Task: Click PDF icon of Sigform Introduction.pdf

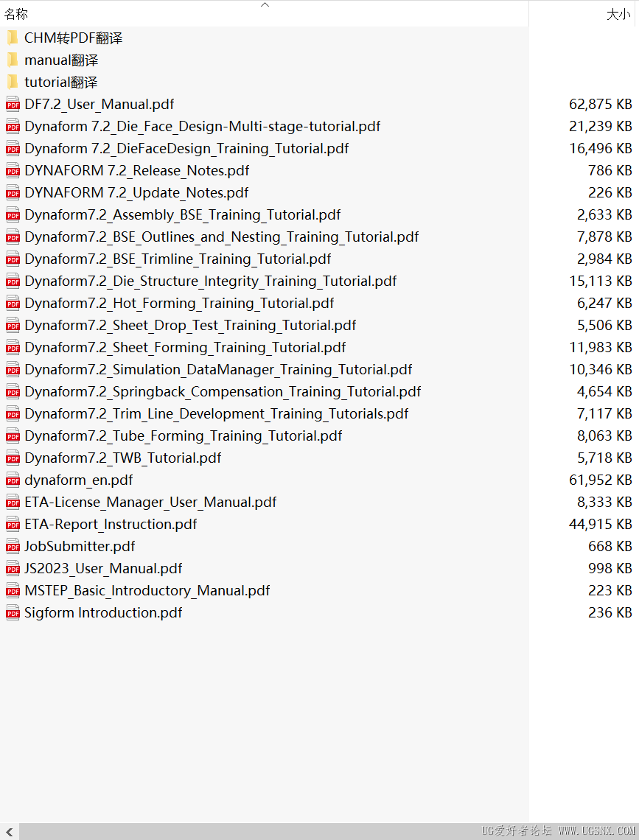Action: (13, 613)
